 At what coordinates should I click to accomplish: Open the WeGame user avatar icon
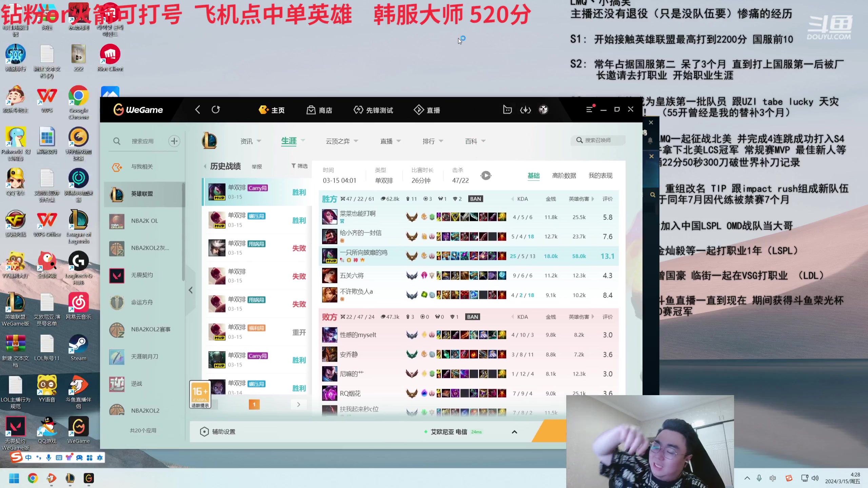(x=544, y=110)
